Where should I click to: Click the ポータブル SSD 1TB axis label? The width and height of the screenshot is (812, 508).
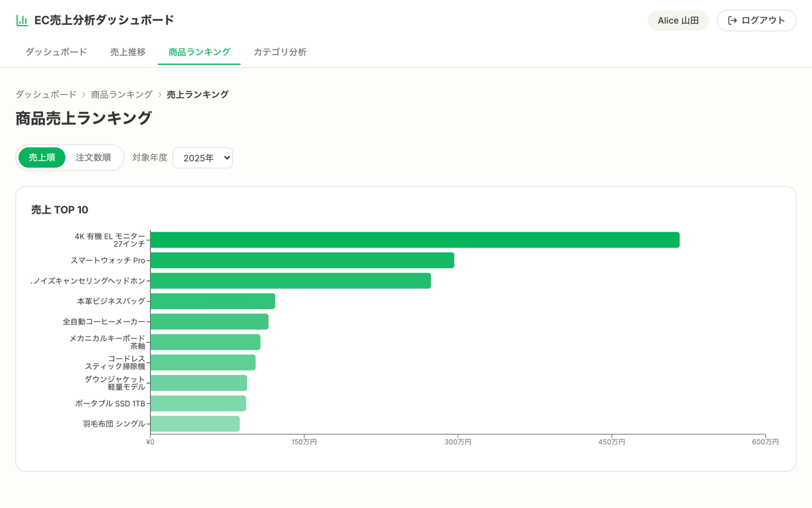point(110,403)
